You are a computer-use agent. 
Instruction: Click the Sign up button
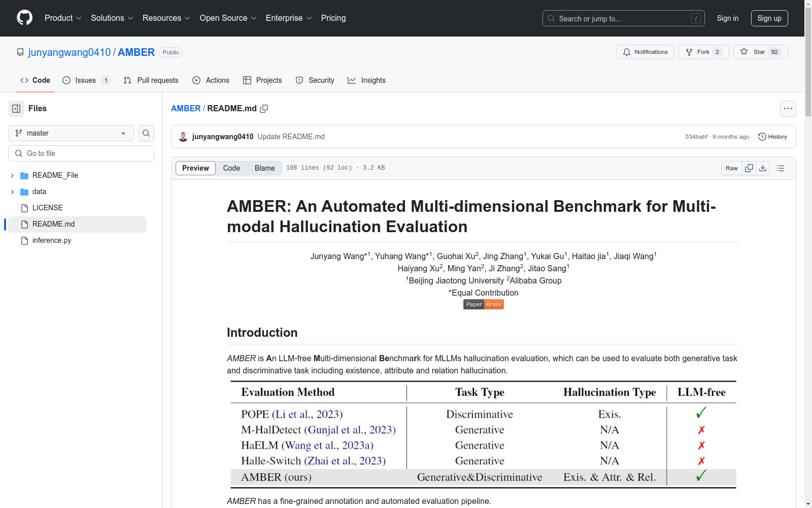(769, 18)
